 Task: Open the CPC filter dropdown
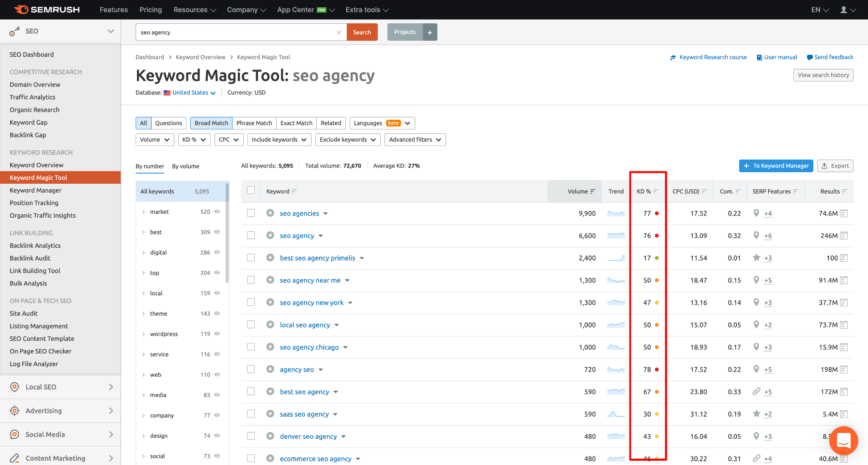tap(229, 140)
